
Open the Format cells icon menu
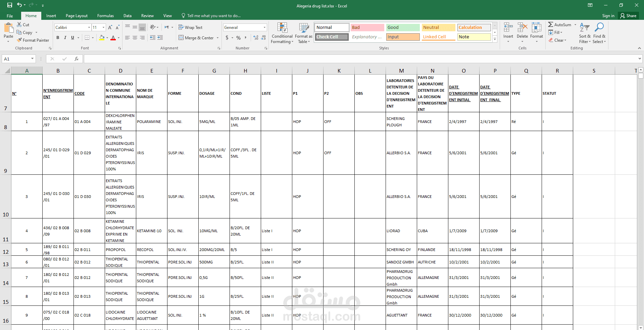point(536,33)
